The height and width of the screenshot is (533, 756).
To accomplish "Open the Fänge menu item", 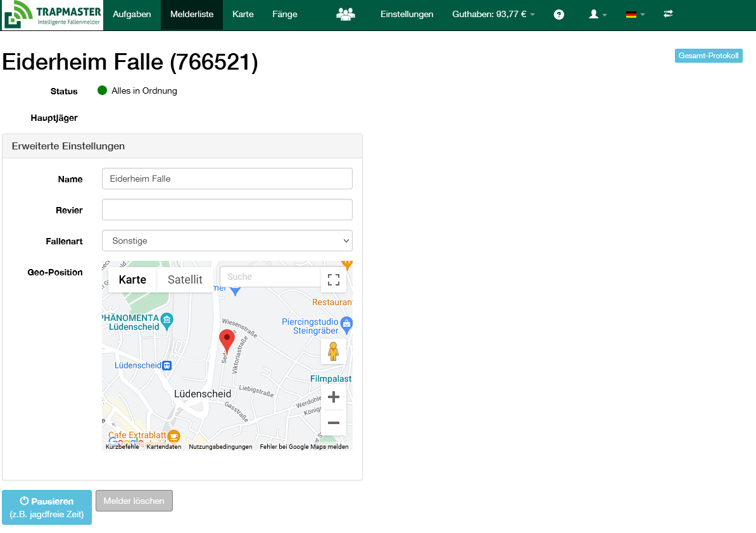I will 284,15.
